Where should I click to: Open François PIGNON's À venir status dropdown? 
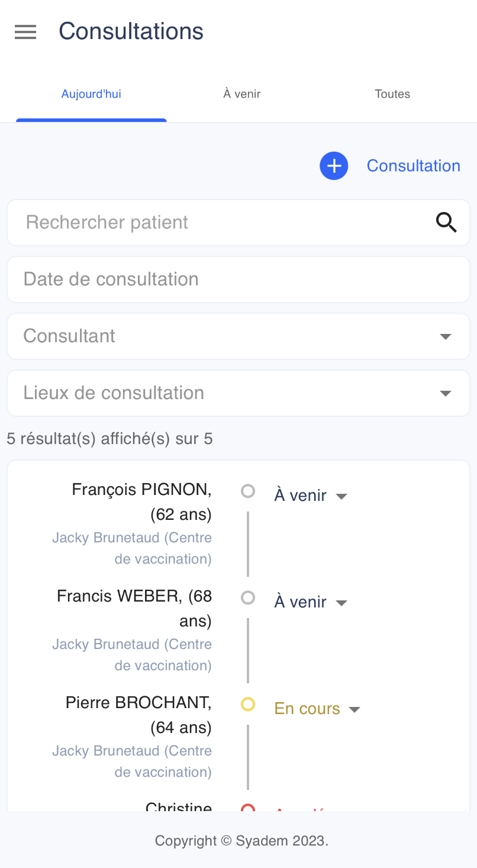coord(310,495)
